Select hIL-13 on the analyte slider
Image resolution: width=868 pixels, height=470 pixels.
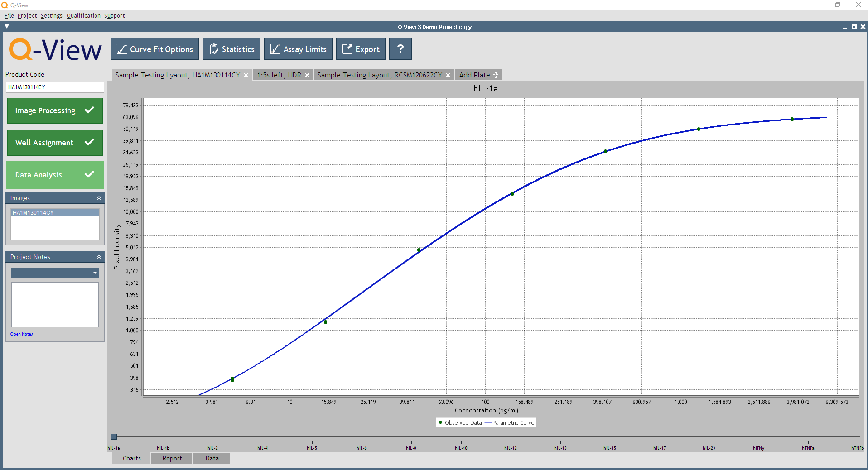click(x=560, y=448)
